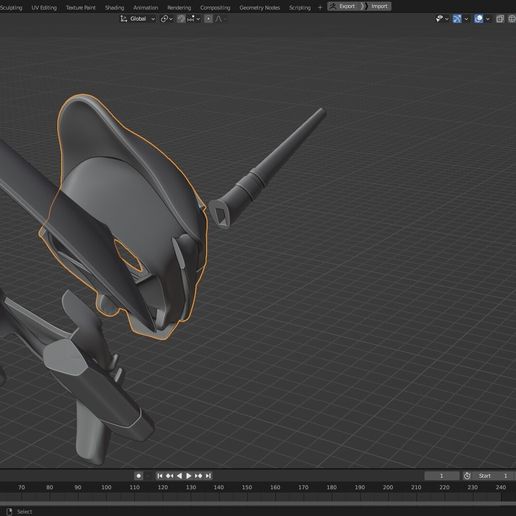Jump to the previous keyframe
This screenshot has height=516, width=516.
(169, 476)
